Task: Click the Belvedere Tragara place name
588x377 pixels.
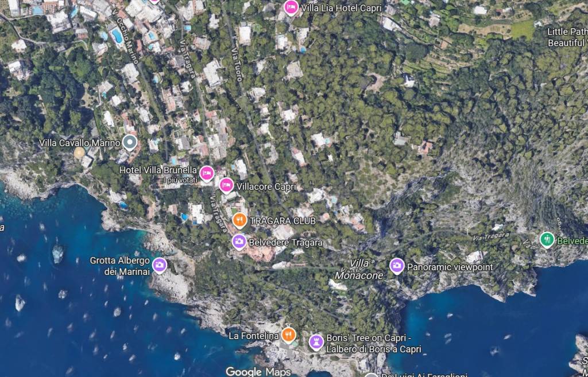Action: (285, 243)
